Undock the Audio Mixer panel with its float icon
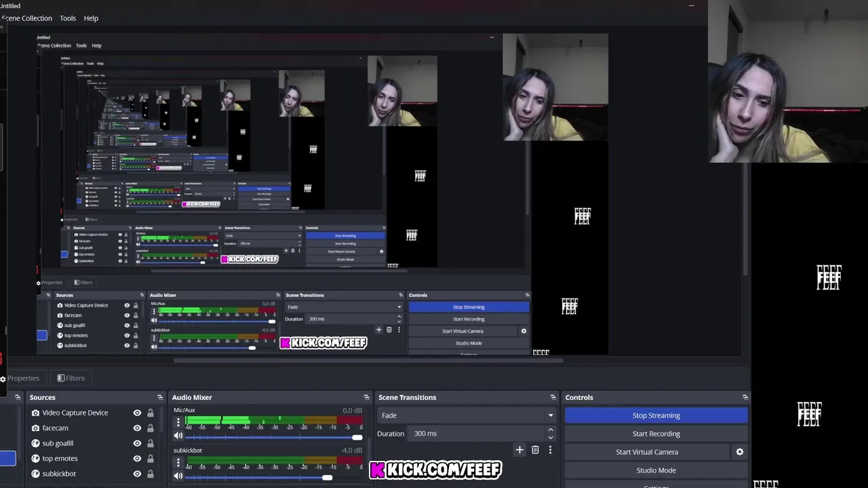This screenshot has height=488, width=868. click(x=366, y=397)
